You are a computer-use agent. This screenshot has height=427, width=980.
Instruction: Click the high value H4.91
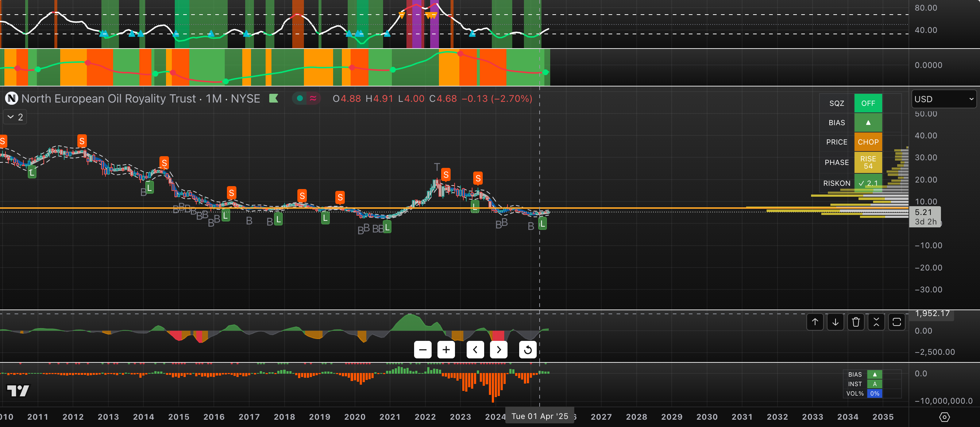tap(379, 99)
